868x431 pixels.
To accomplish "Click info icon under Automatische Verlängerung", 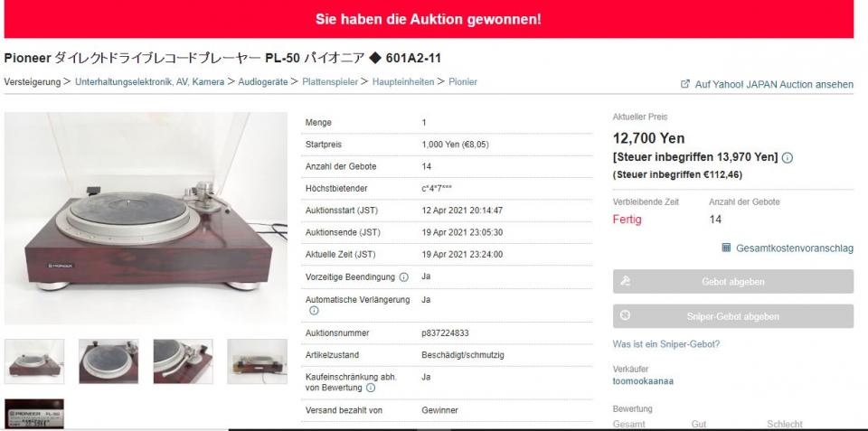I will (314, 311).
